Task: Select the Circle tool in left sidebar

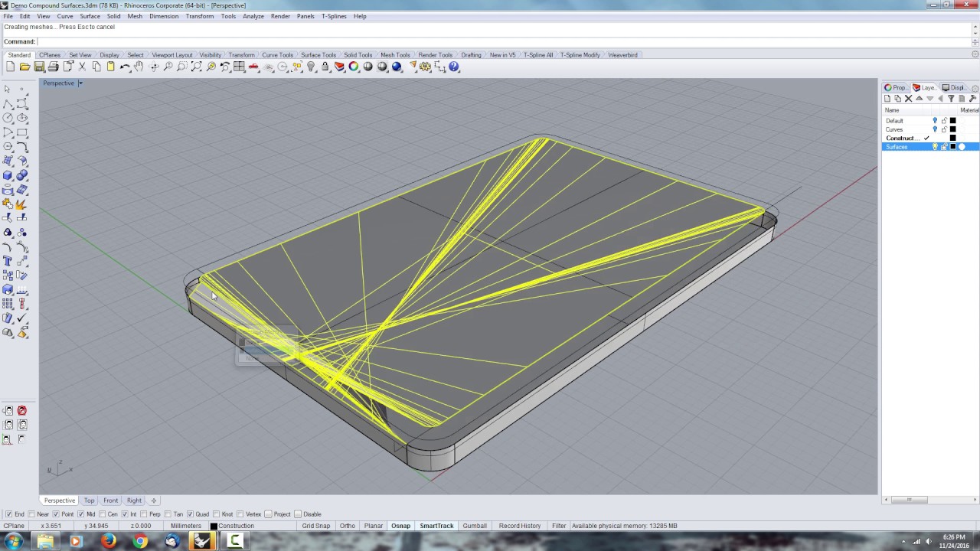Action: [x=8, y=118]
